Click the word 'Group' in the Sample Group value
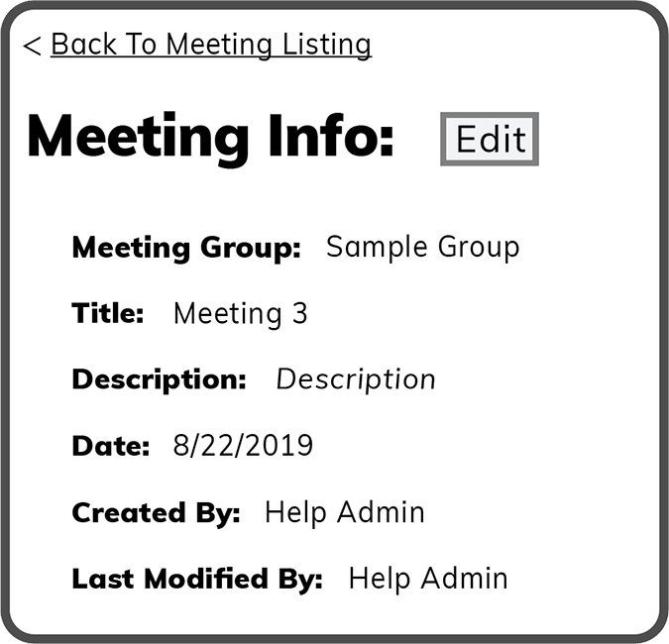This screenshot has height=644, width=669. pos(475,248)
